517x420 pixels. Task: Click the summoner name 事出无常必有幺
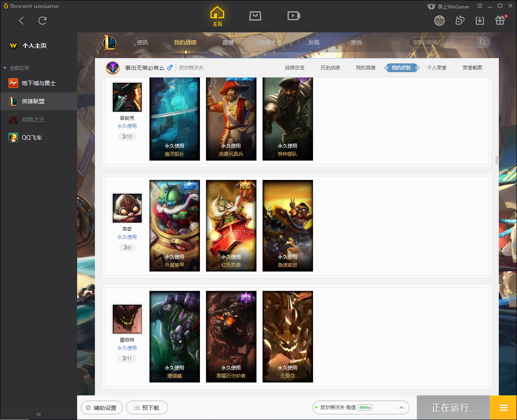144,68
